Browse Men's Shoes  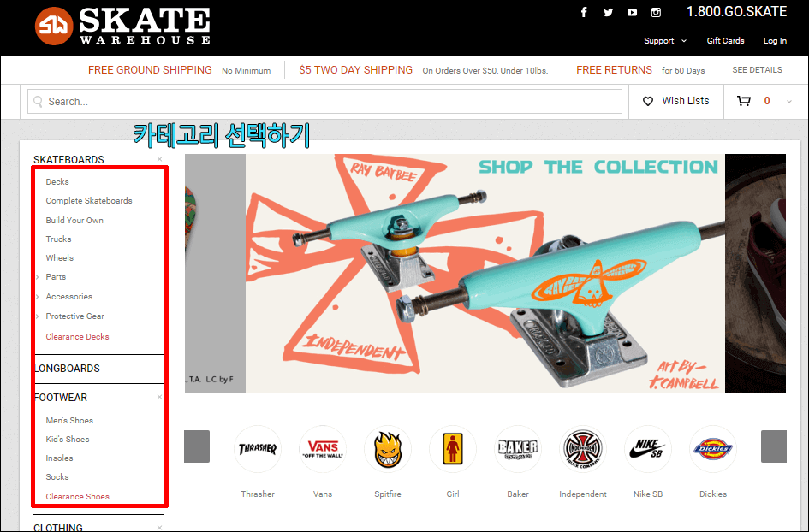pos(69,421)
